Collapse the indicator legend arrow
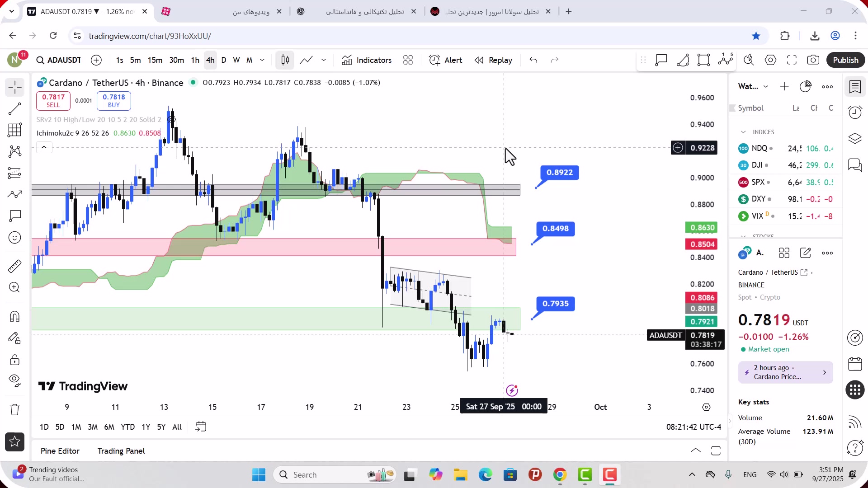The image size is (868, 488). [44, 147]
